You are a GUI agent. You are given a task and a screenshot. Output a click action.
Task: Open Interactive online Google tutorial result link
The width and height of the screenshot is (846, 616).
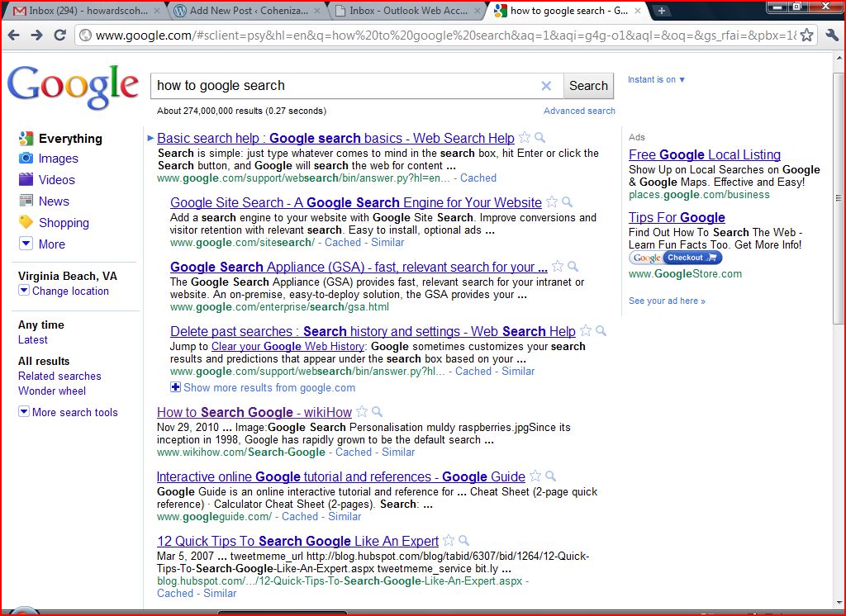(x=341, y=476)
